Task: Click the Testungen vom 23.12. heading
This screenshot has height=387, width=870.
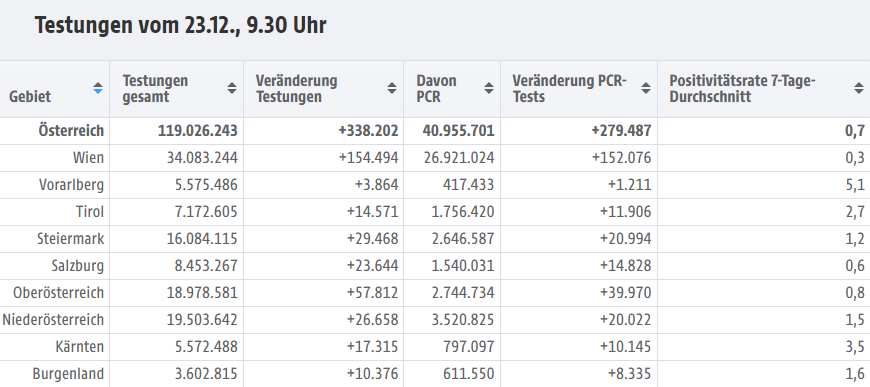Action: pos(180,26)
